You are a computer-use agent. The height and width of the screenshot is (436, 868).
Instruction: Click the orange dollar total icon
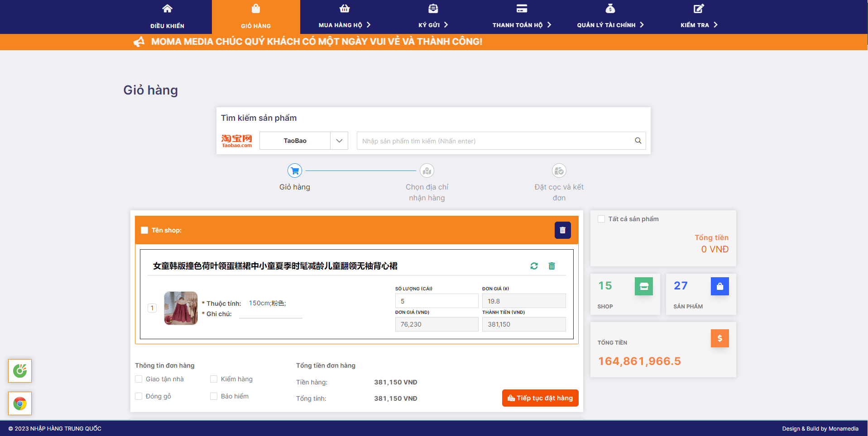pyautogui.click(x=719, y=338)
